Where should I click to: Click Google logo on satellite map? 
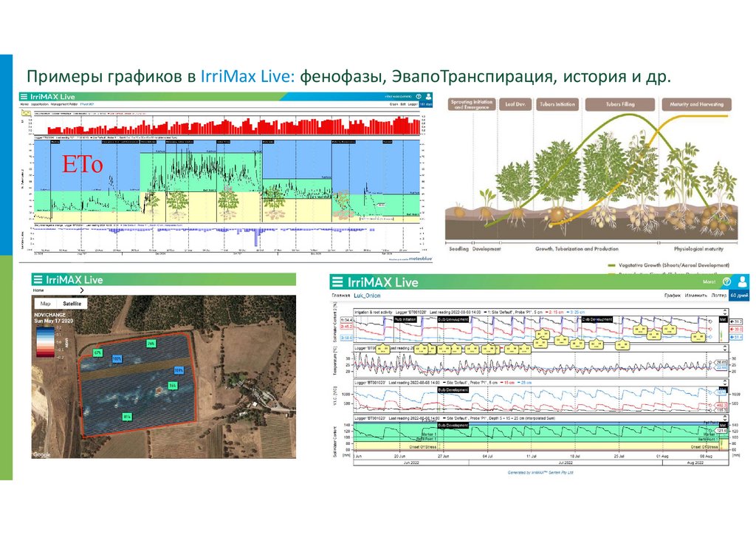[x=41, y=454]
